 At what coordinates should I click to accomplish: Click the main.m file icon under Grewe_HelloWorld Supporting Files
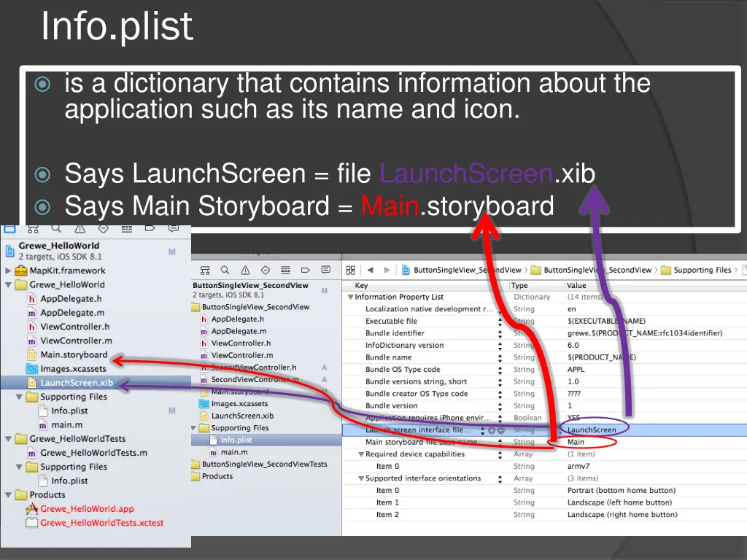[x=43, y=425]
